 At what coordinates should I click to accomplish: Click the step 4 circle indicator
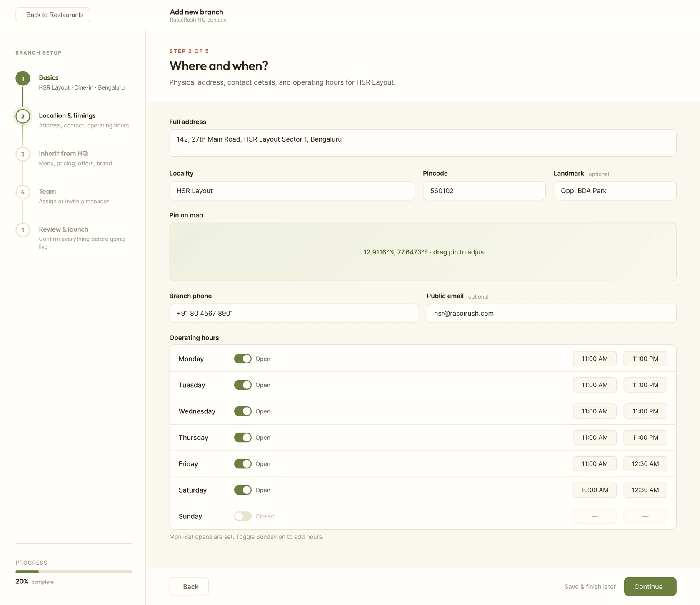23,192
